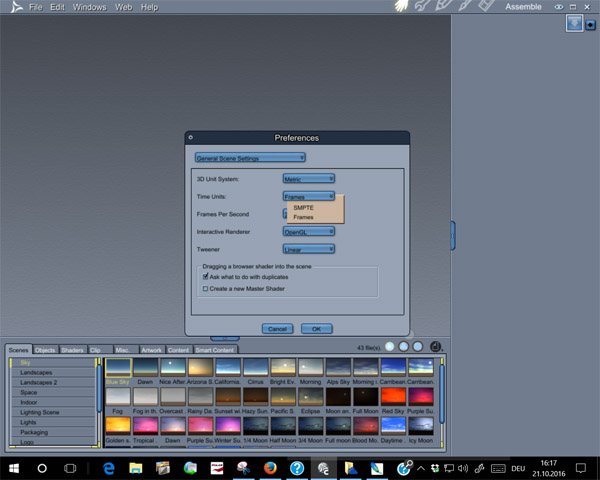600x480 pixels.
Task: Click the thumbnail grid vertical scrollbar
Action: (442, 394)
